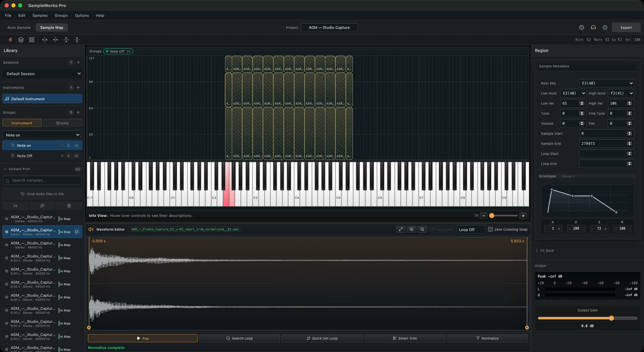Open the High Note F2(41) dropdown
This screenshot has width=644, height=352.
tap(621, 93)
